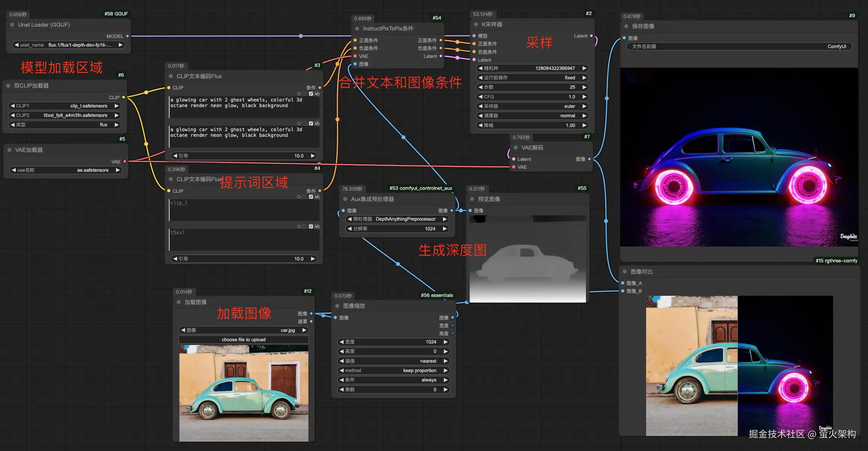This screenshot has width=868, height=451.
Task: Collapse the 加载图像 node using its title dot
Action: (x=179, y=302)
